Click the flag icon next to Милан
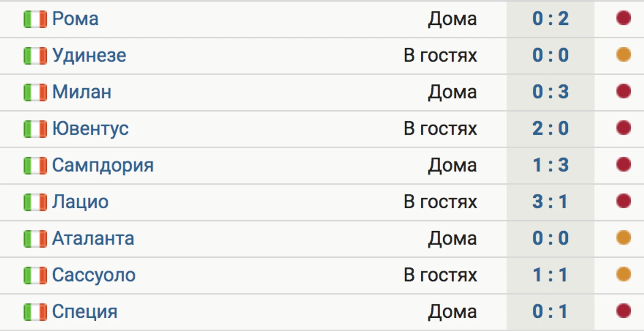 35,93
